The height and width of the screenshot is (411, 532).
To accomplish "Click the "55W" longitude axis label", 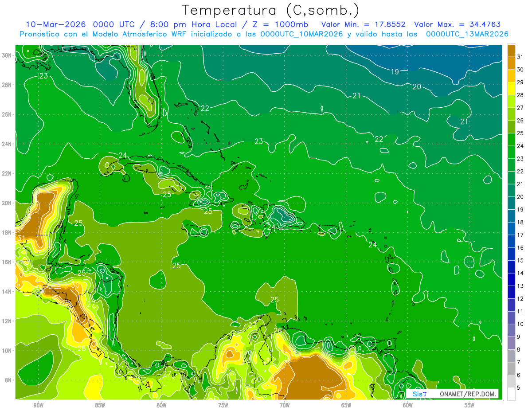I will [469, 406].
